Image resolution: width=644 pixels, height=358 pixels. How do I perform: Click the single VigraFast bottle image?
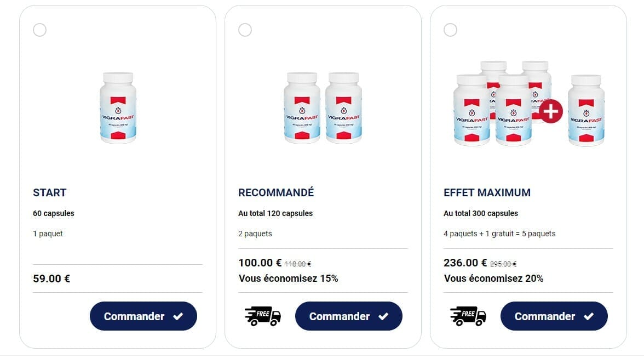point(118,108)
